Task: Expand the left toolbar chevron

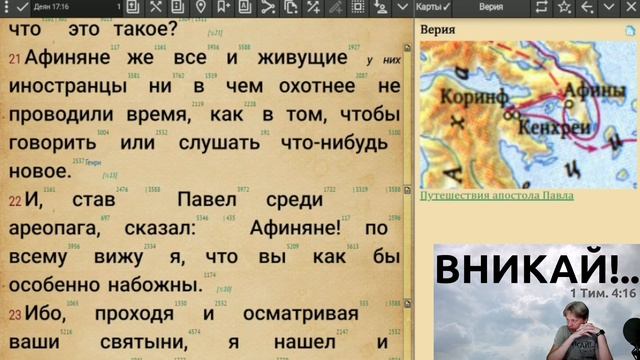Action: pos(402,7)
